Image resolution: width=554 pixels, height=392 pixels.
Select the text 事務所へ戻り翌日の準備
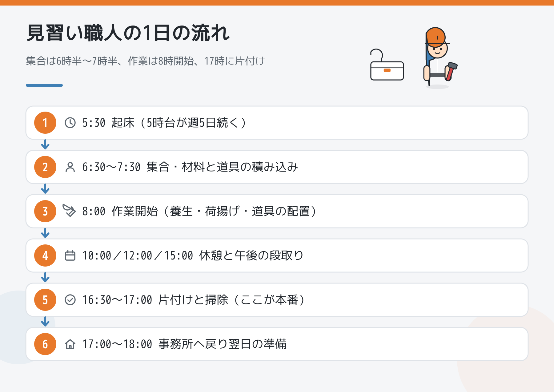(223, 344)
